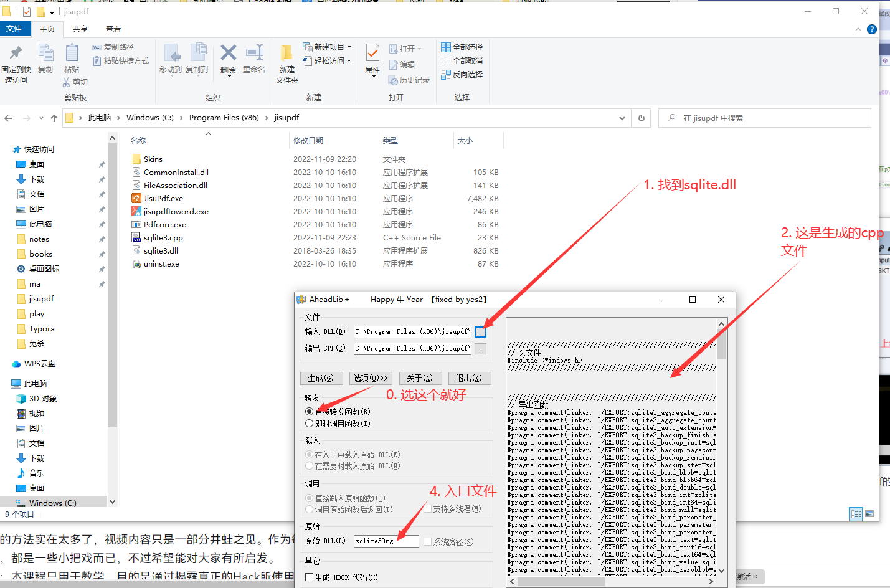
Task: Expand the address bar history dropdown
Action: 622,118
